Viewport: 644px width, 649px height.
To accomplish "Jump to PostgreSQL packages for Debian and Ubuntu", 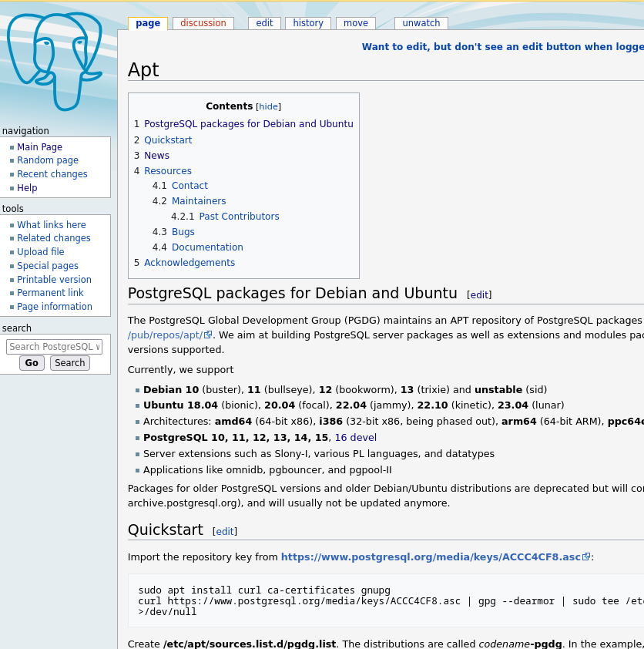I will [x=249, y=124].
